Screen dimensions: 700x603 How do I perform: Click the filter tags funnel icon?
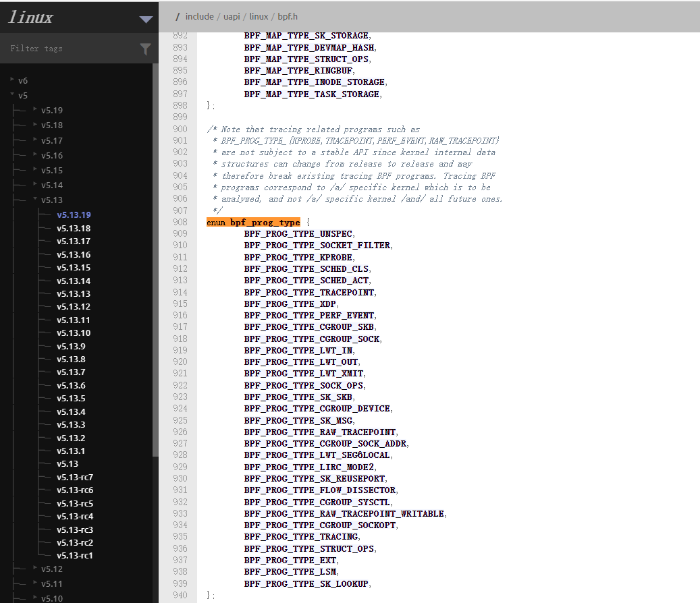coord(145,49)
